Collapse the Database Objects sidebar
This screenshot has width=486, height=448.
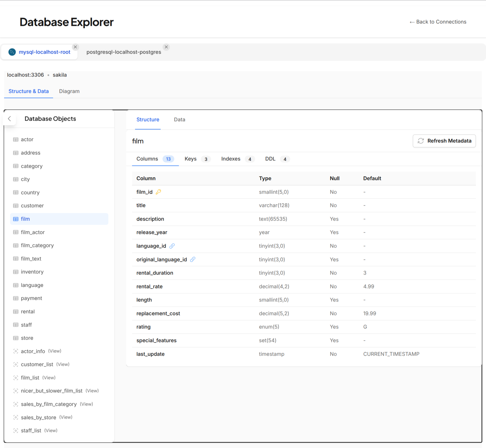click(10, 119)
